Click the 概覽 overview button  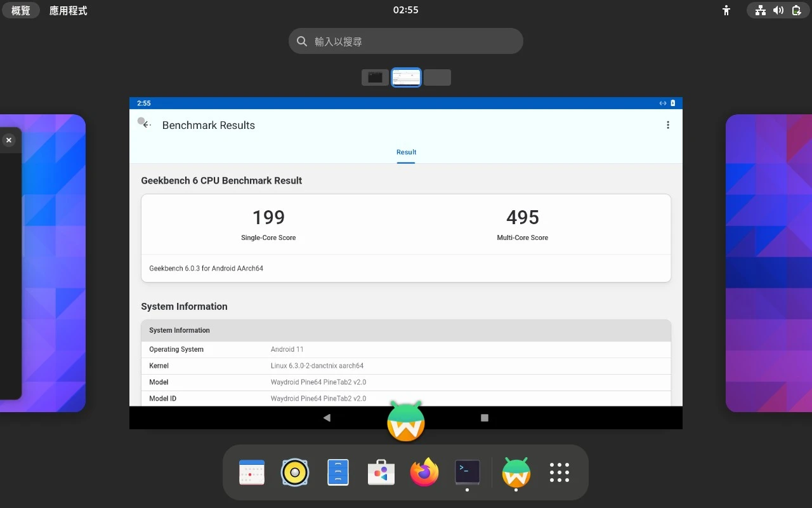pos(21,11)
